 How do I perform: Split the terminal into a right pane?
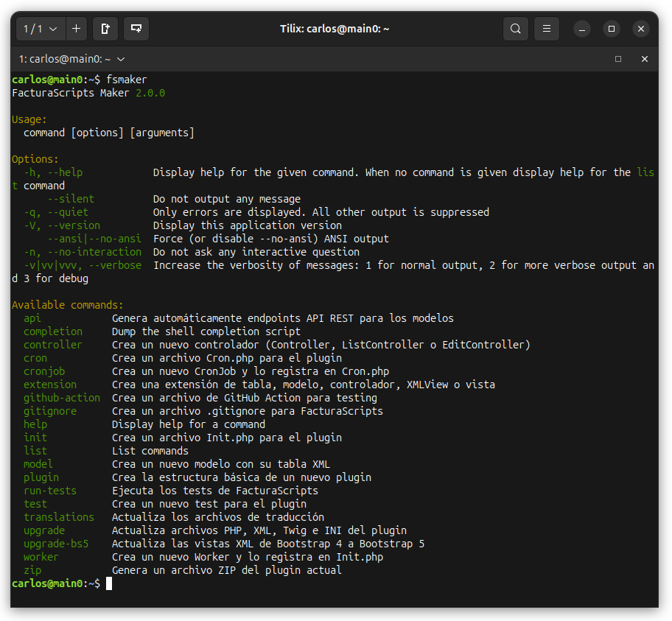click(105, 28)
